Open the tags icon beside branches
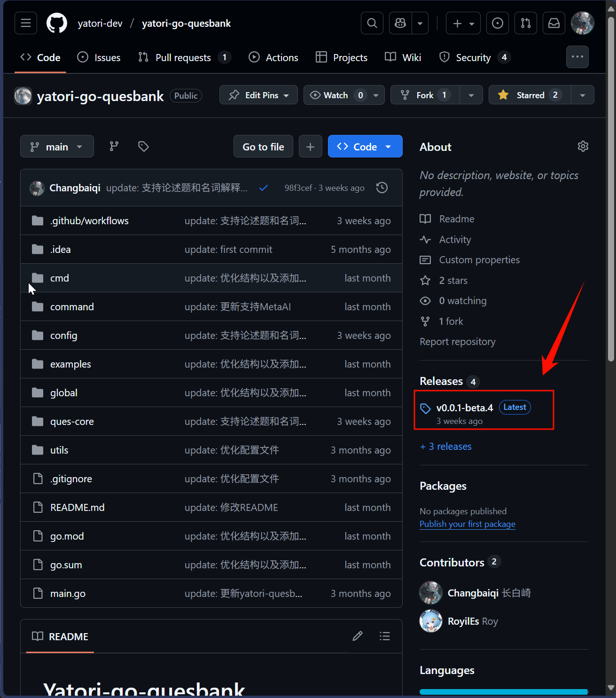Screen dimensions: 616x698 143,147
